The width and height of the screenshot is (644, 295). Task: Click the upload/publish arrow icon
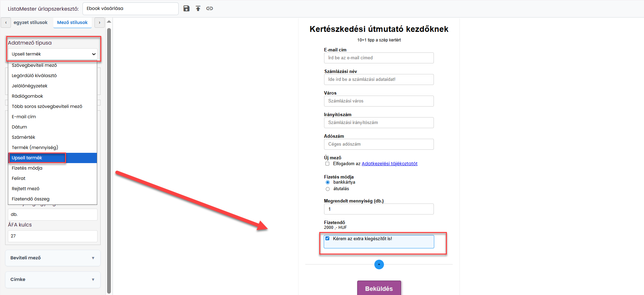[198, 9]
